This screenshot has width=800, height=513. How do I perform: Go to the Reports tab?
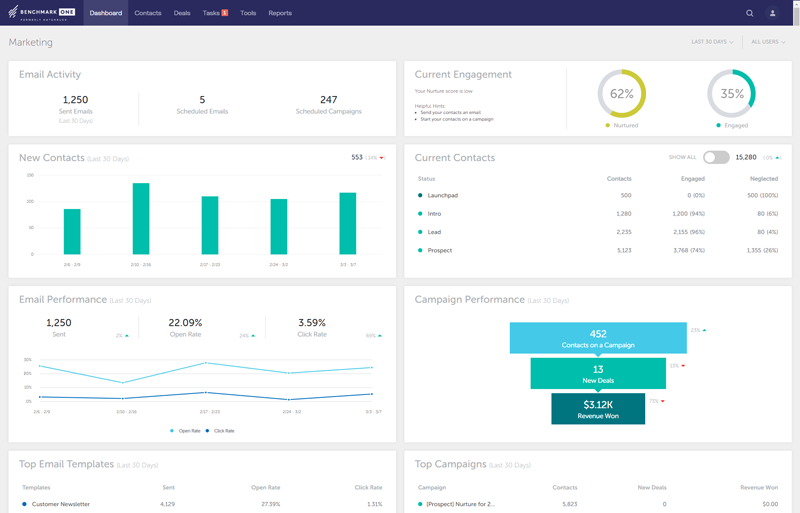pos(280,13)
